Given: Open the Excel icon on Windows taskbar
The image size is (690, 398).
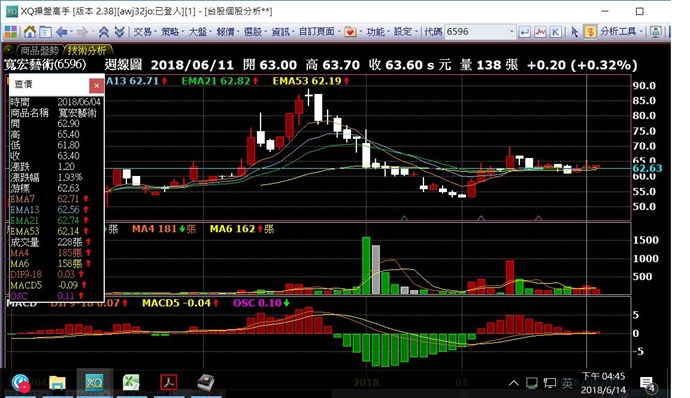Looking at the screenshot, I should 131,382.
